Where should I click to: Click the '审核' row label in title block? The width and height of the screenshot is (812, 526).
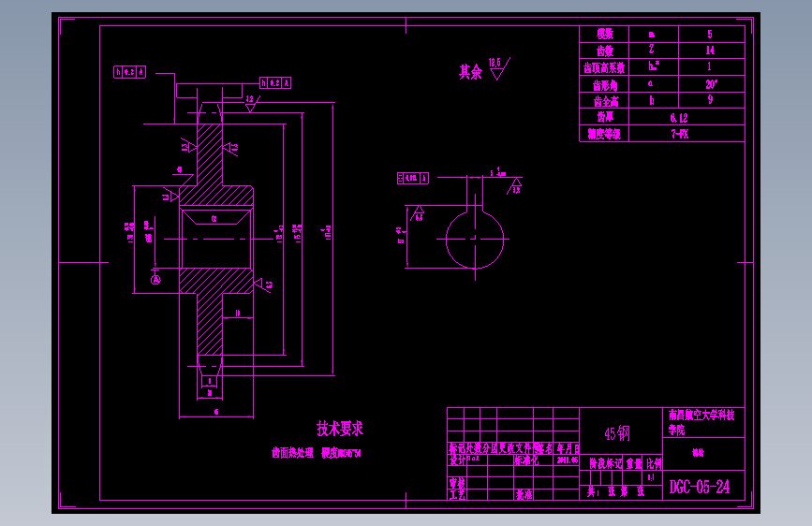tap(457, 483)
